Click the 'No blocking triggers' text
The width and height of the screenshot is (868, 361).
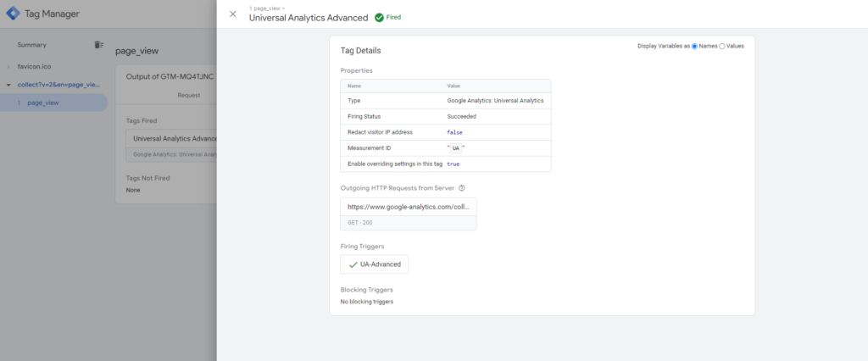tap(367, 302)
